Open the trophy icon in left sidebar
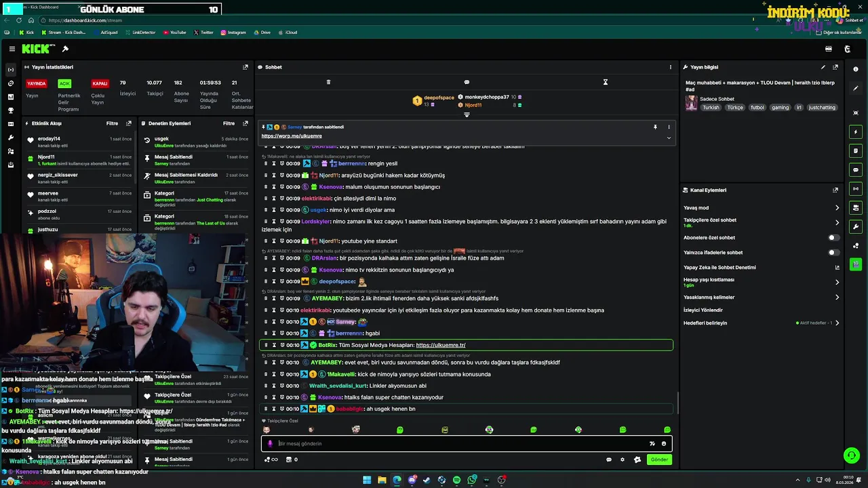868x488 pixels. point(10,110)
